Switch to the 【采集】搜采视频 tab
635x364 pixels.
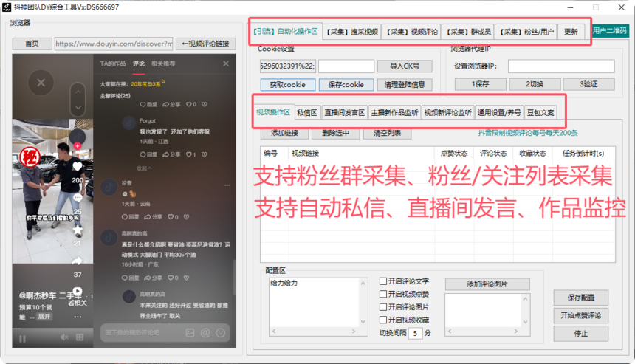pos(352,32)
